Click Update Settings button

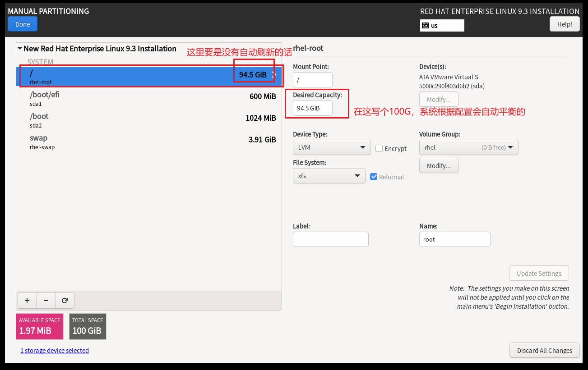pyautogui.click(x=539, y=273)
